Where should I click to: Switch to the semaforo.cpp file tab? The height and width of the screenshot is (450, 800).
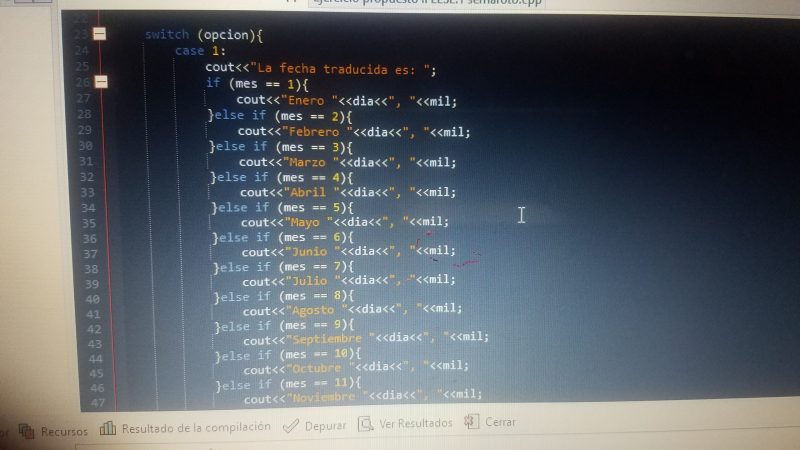point(520,4)
